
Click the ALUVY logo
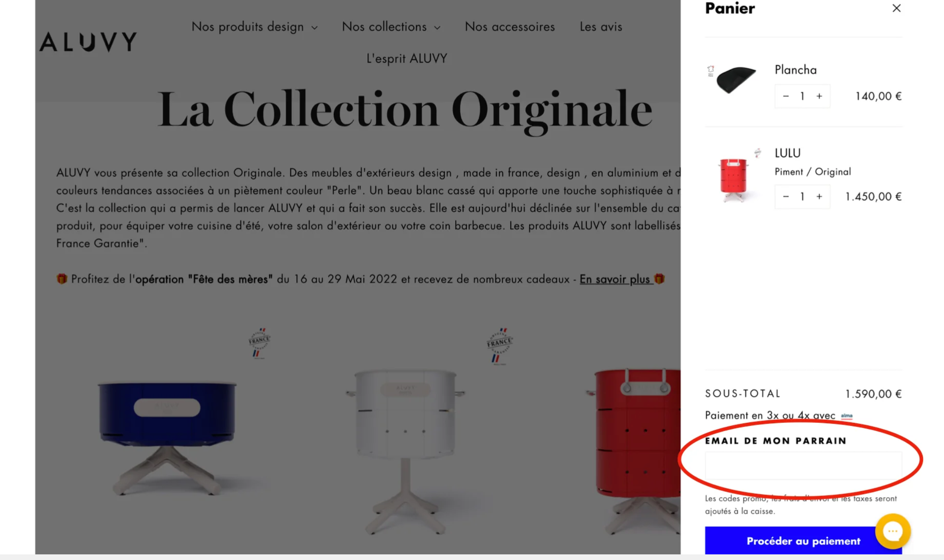88,42
